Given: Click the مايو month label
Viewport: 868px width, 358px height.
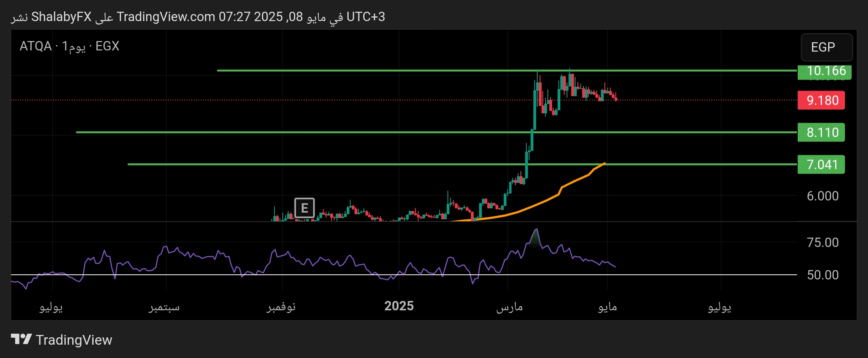Looking at the screenshot, I should coord(608,307).
